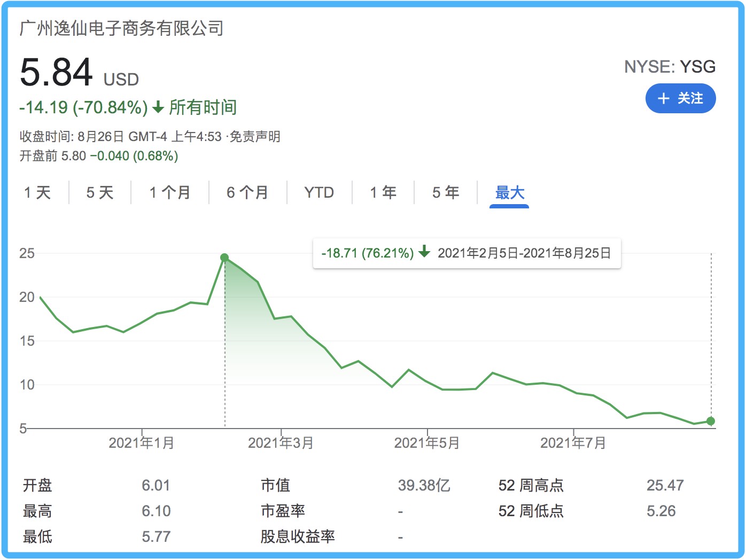Click the chart end point dot
Image resolution: width=746 pixels, height=560 pixels.
[x=710, y=421]
